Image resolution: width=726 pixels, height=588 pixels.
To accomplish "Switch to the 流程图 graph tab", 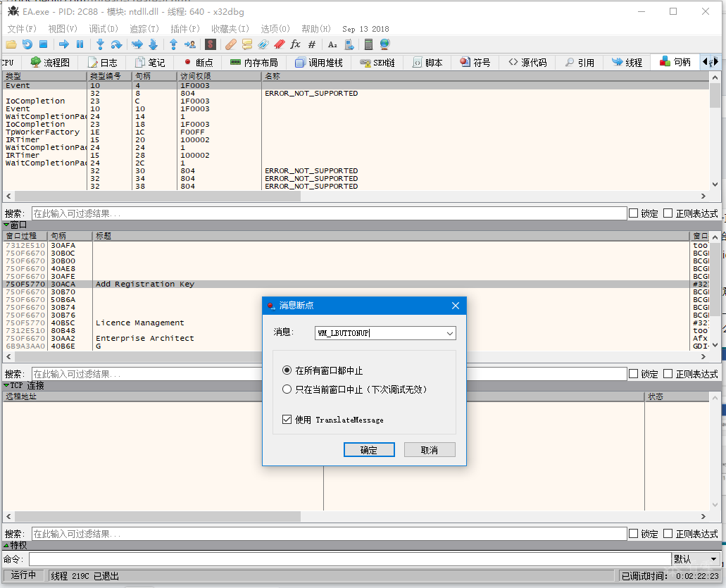I will [x=50, y=63].
